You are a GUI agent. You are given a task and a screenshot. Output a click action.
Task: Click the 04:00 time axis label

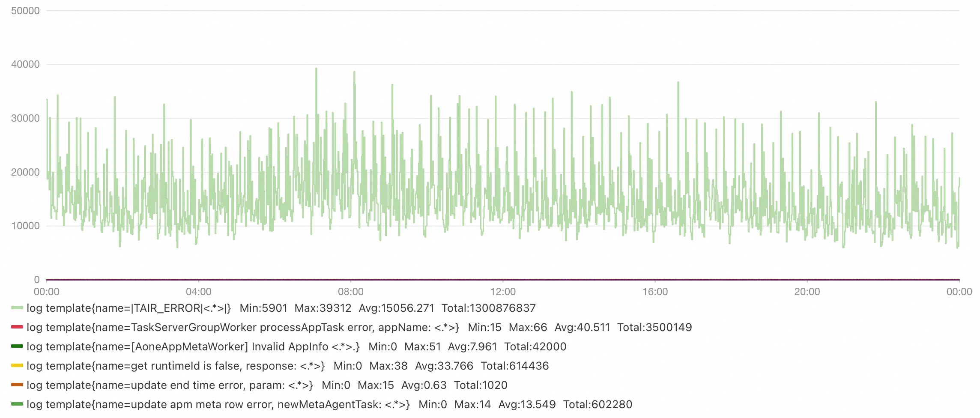pos(199,292)
